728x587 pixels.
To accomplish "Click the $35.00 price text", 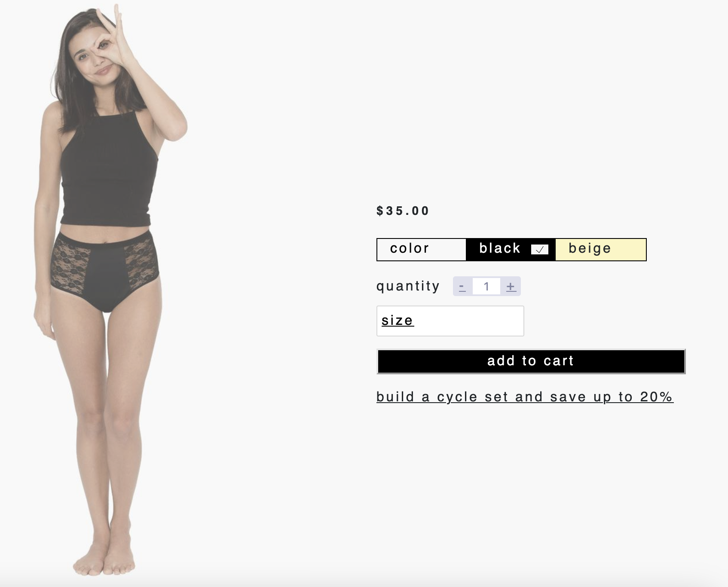I will 403,211.
